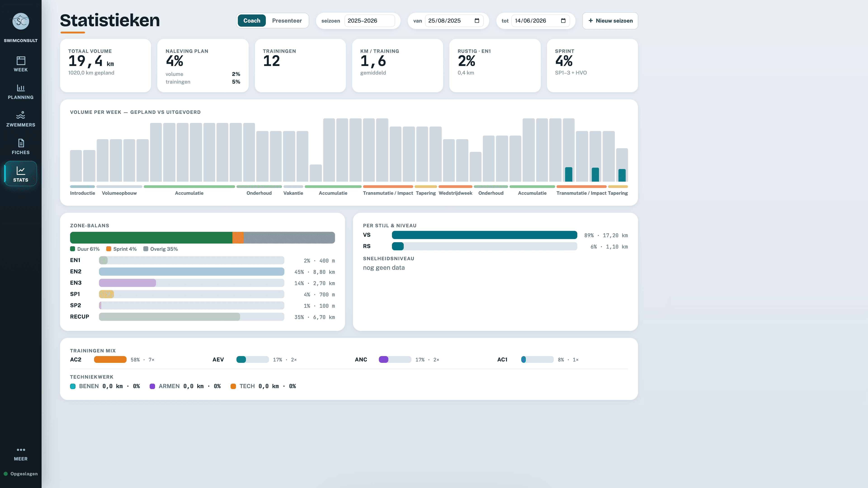Open calendar picker in the 'tot' date field

click(x=563, y=21)
